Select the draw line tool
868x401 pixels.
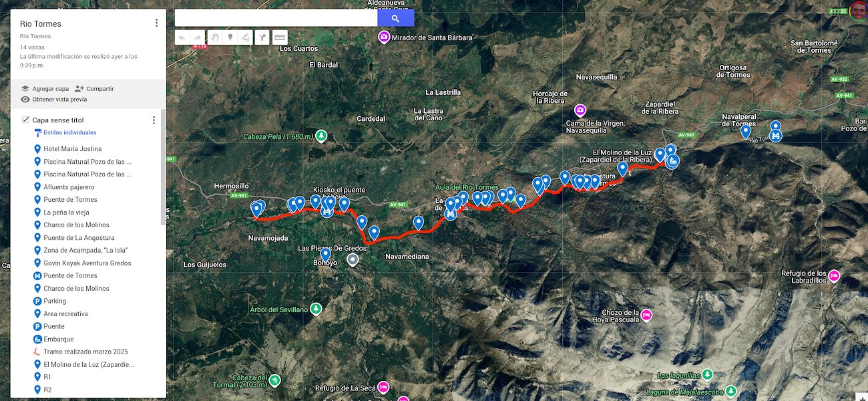click(246, 37)
